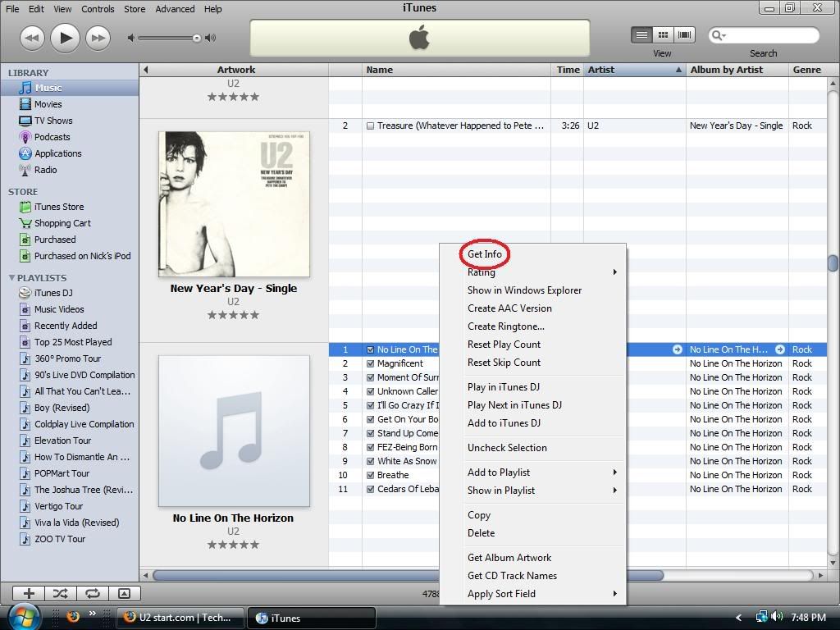
Task: Open the Applications section
Action: [58, 153]
